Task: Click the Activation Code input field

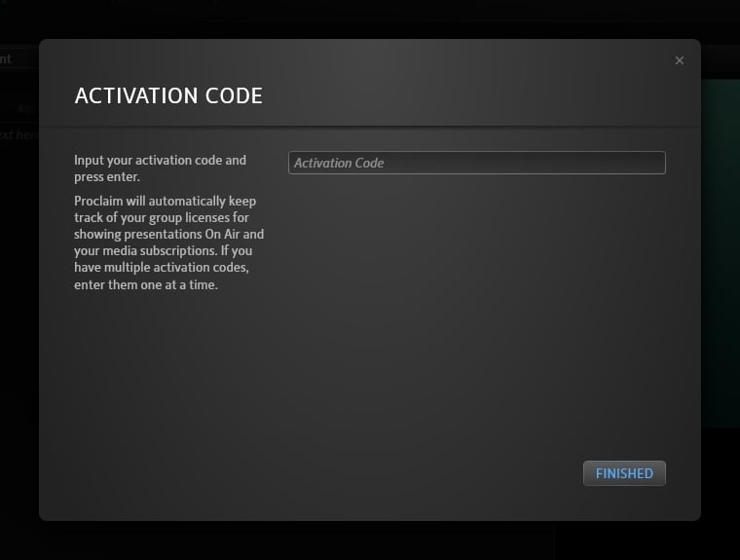Action: click(x=477, y=163)
